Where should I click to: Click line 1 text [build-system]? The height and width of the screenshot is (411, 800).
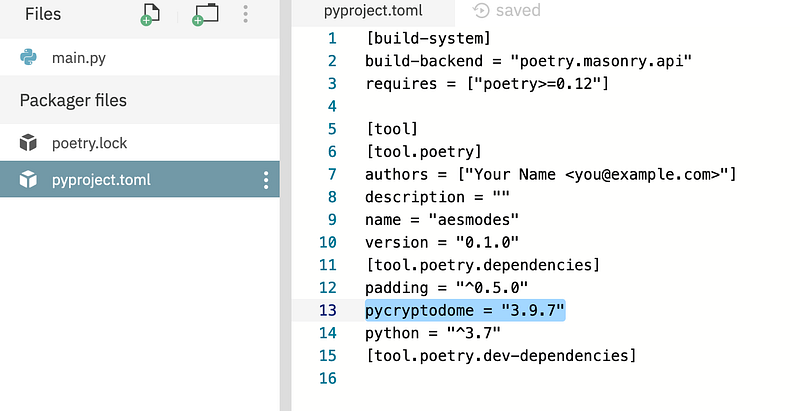pyautogui.click(x=428, y=38)
